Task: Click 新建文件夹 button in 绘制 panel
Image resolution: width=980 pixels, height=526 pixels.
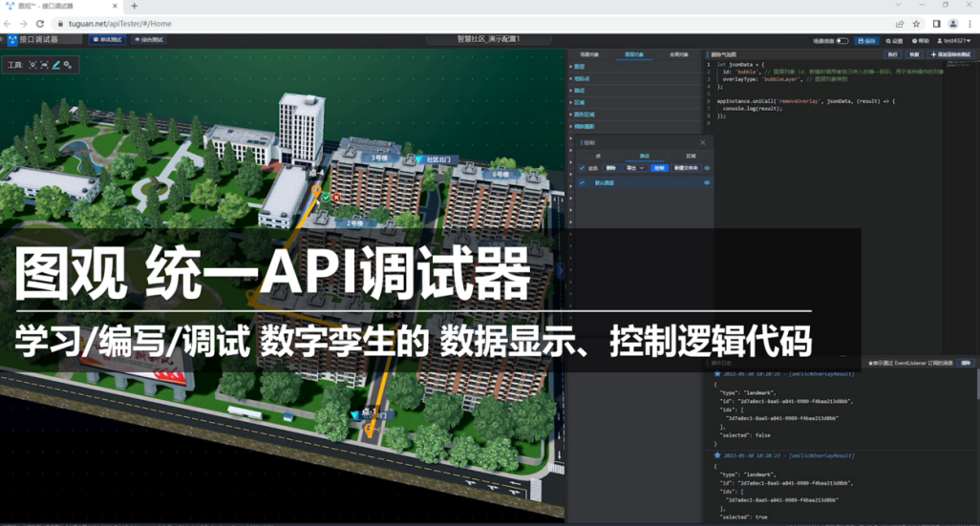Action: click(686, 168)
